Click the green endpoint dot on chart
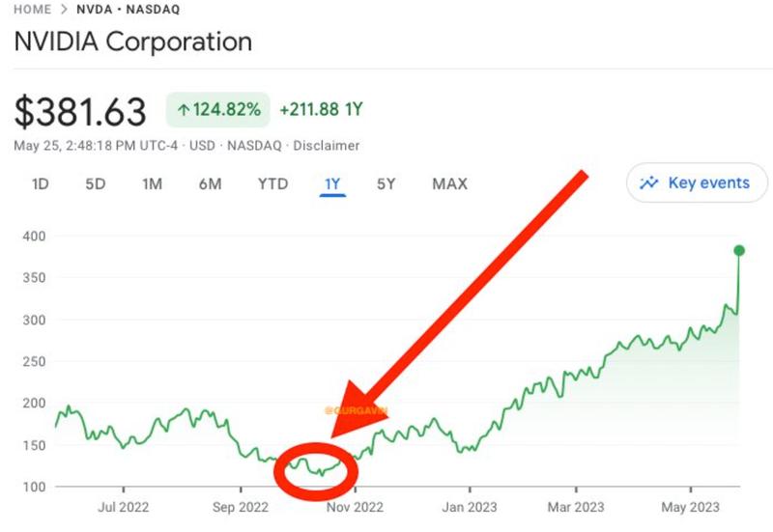This screenshot has height=532, width=773. [739, 251]
